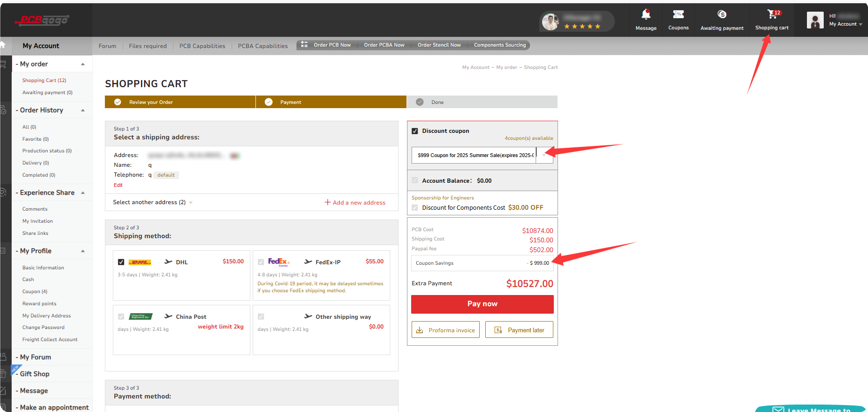The height and width of the screenshot is (412, 868).
Task: Open the Coupons ticket icon
Action: click(x=678, y=14)
